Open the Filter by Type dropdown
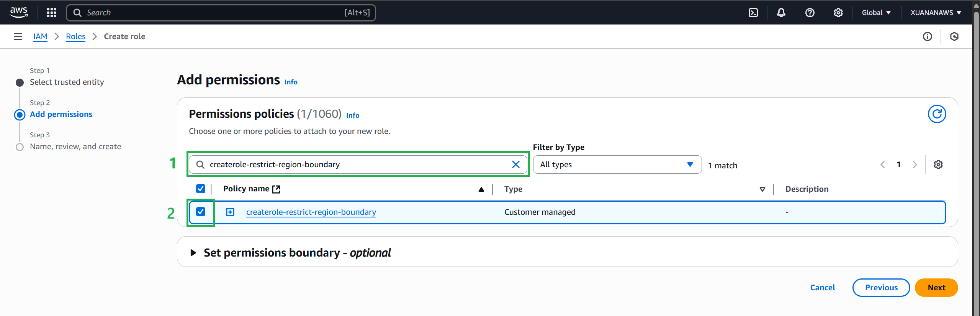Image resolution: width=980 pixels, height=316 pixels. click(617, 165)
